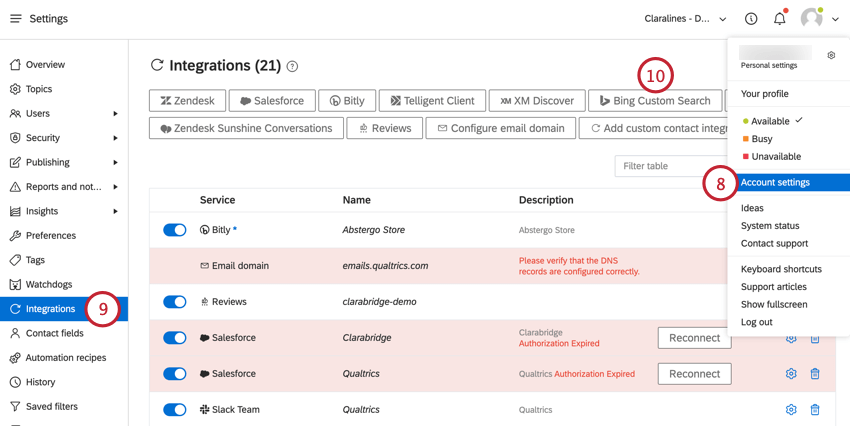This screenshot has width=850, height=426.
Task: Add a Salesforce integration
Action: [272, 101]
